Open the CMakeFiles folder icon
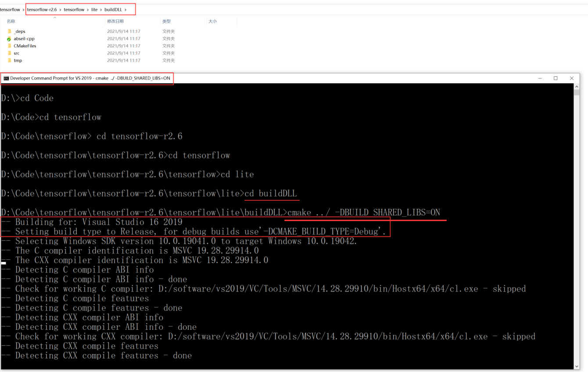This screenshot has width=588, height=372. click(x=10, y=46)
